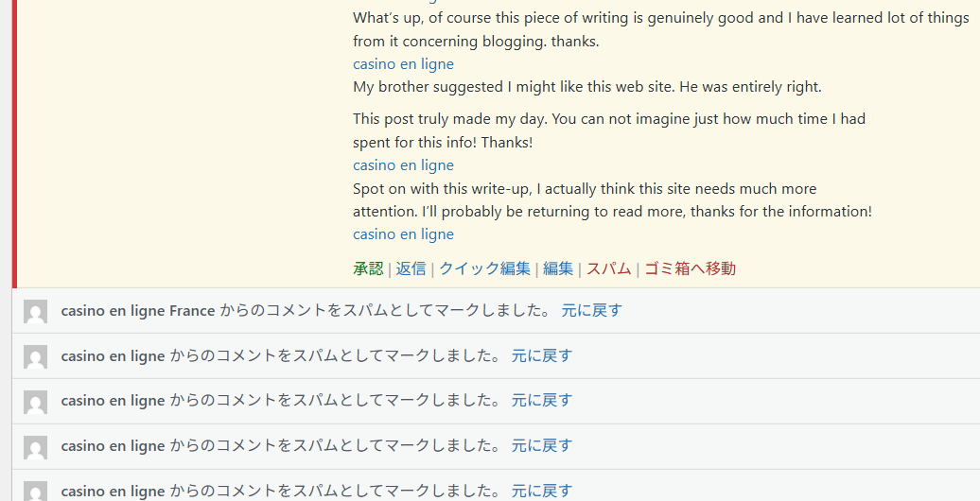Click the bold 'casino en ligne France' author name
Screen dimensions: 980x501
tap(137, 311)
